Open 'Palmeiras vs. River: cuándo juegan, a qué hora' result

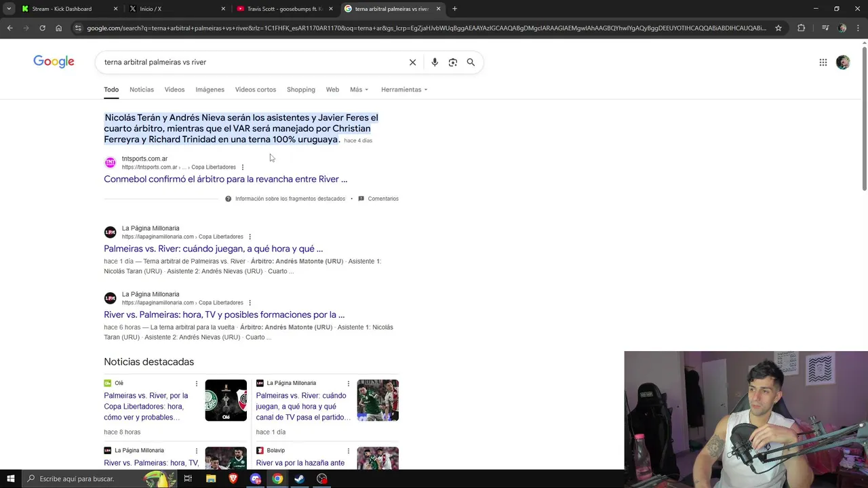(x=213, y=249)
